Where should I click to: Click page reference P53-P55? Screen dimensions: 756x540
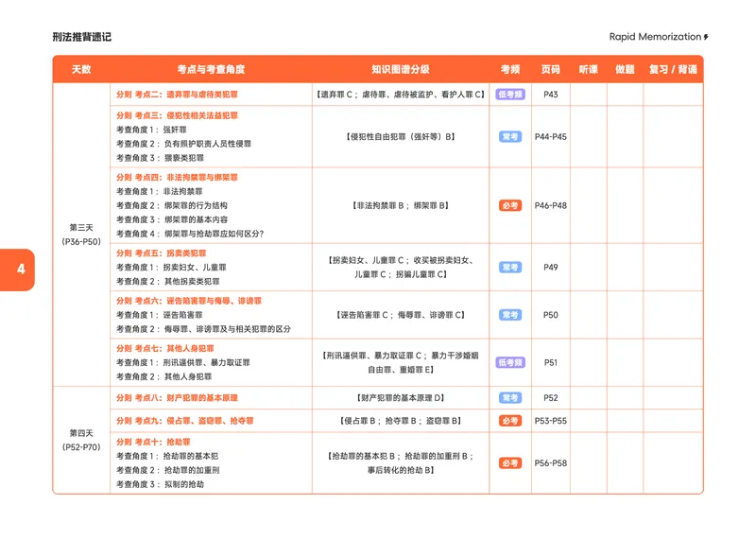pyautogui.click(x=551, y=421)
